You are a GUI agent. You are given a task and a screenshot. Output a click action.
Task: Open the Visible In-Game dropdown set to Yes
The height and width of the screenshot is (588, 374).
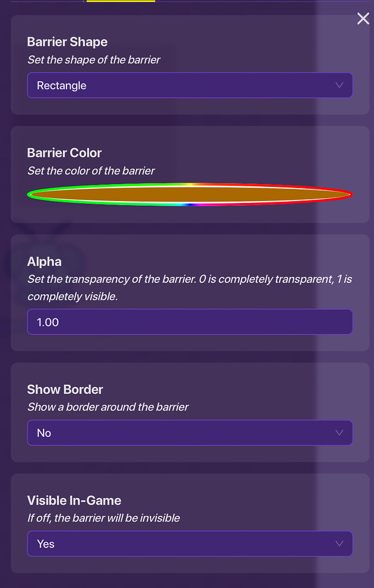[189, 544]
